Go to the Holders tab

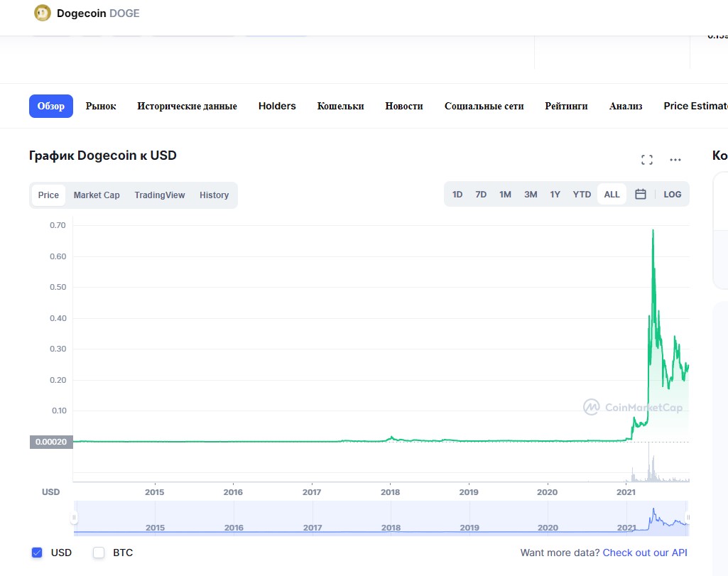(x=277, y=106)
